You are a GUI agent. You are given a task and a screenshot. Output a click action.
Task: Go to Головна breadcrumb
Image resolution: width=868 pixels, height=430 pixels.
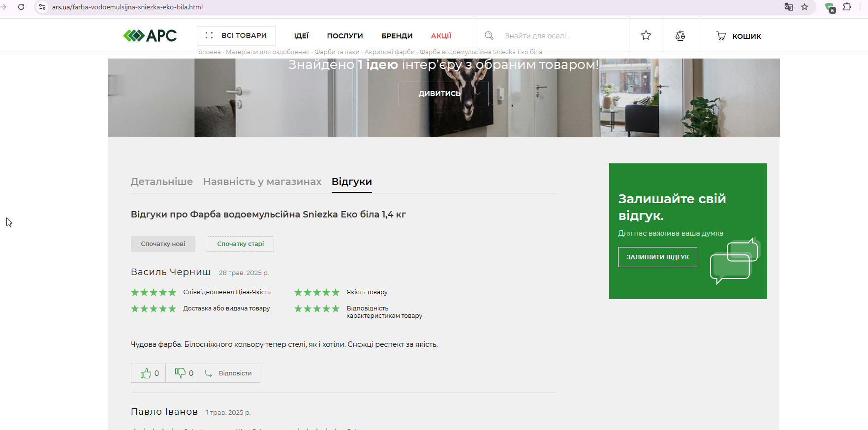point(209,52)
